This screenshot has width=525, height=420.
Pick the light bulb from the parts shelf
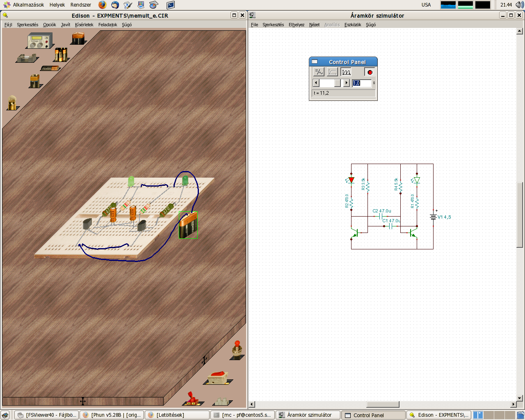pyautogui.click(x=12, y=103)
